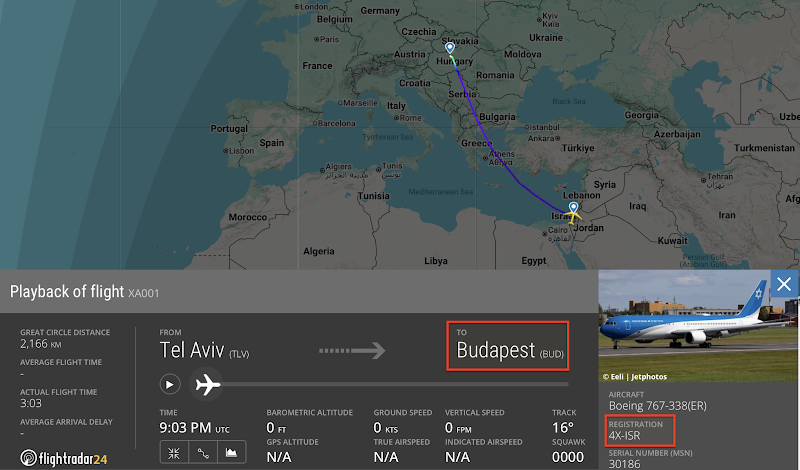Open the aircraft photo thumbnail
This screenshot has width=800, height=470.
[x=698, y=324]
